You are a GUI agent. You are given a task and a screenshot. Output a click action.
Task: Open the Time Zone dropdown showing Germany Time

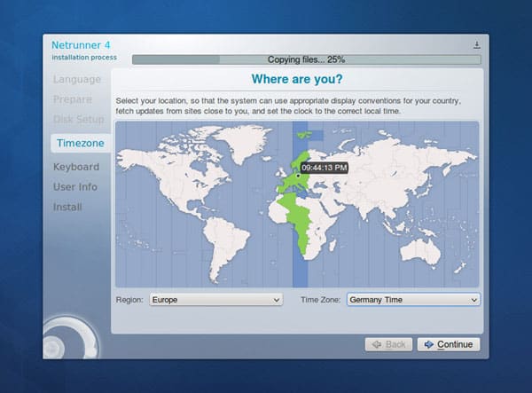pyautogui.click(x=413, y=300)
